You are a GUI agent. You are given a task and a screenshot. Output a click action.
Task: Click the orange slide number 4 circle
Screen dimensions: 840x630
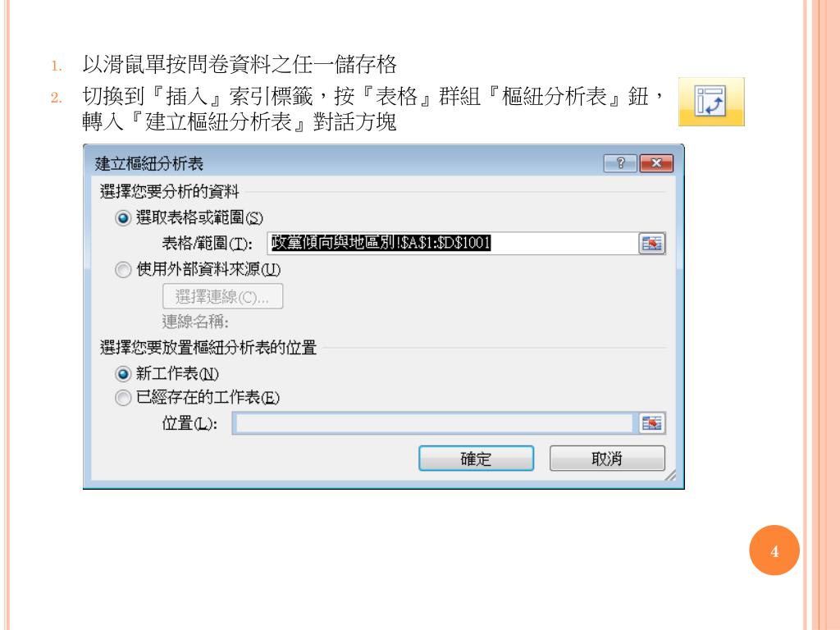(x=774, y=550)
